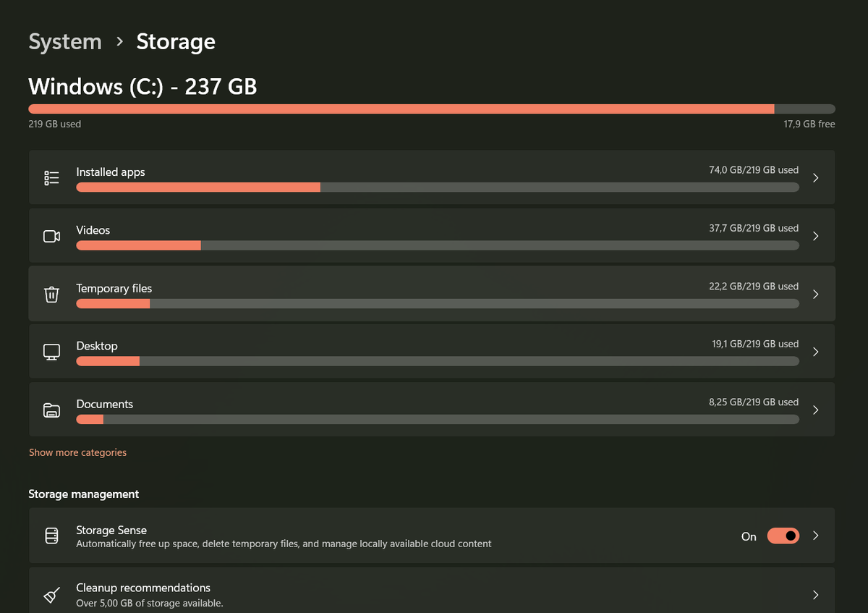Image resolution: width=868 pixels, height=613 pixels.
Task: Click the Cleanup recommendations broom icon
Action: pos(51,595)
